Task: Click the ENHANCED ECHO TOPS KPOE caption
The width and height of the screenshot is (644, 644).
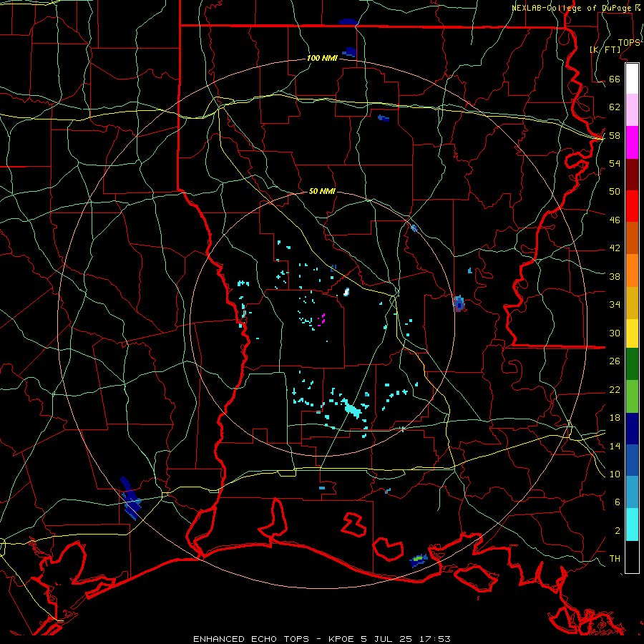Action: point(322,639)
